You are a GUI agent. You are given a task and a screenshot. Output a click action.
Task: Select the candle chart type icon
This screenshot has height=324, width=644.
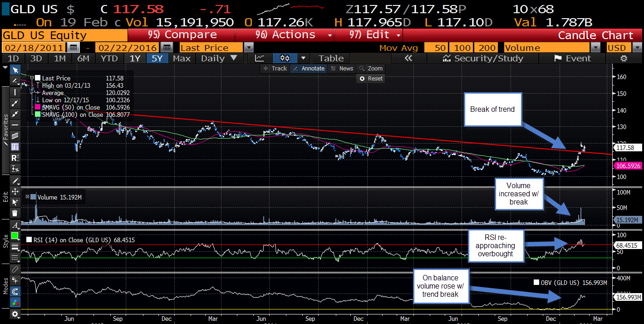[x=285, y=58]
